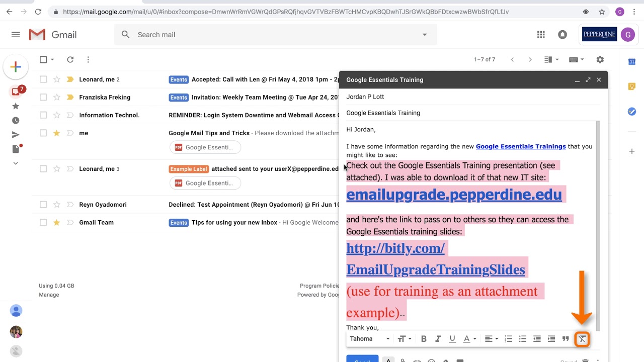Open the Google apps grid

coord(541,35)
